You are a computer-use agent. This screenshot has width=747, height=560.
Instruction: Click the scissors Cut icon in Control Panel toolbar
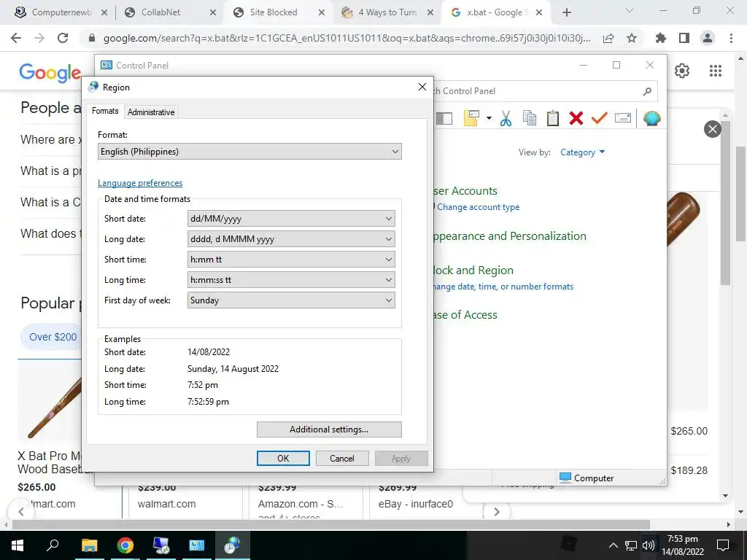click(x=506, y=118)
